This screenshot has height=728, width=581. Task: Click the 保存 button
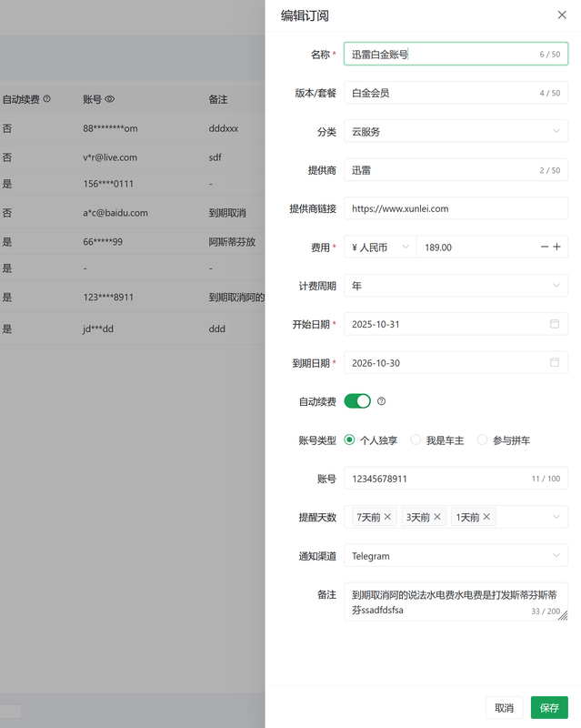549,708
